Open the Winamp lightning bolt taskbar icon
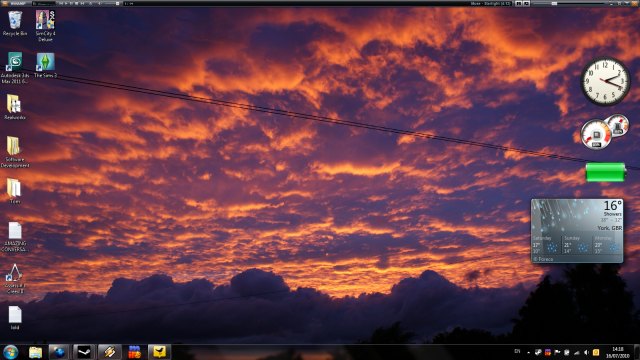The width and height of the screenshot is (640, 360). coord(109,352)
